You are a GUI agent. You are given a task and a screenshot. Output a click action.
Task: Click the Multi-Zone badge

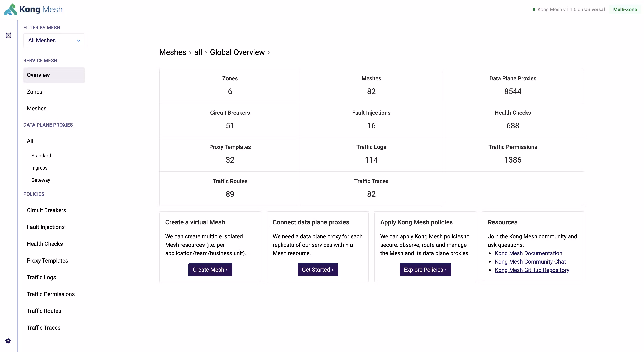click(x=625, y=9)
